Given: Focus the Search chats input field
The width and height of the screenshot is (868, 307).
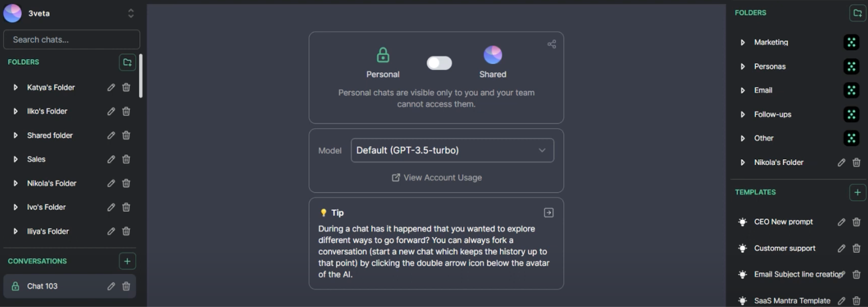Looking at the screenshot, I should (72, 40).
